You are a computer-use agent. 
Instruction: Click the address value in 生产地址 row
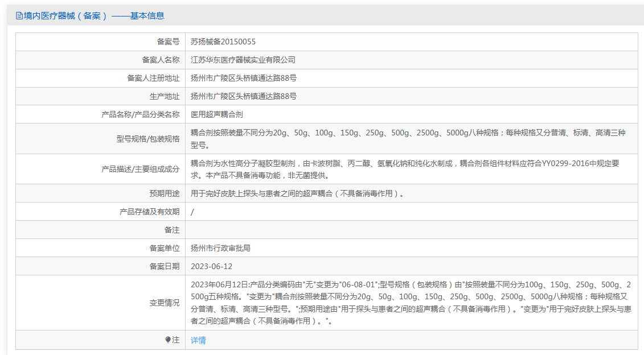[x=244, y=96]
